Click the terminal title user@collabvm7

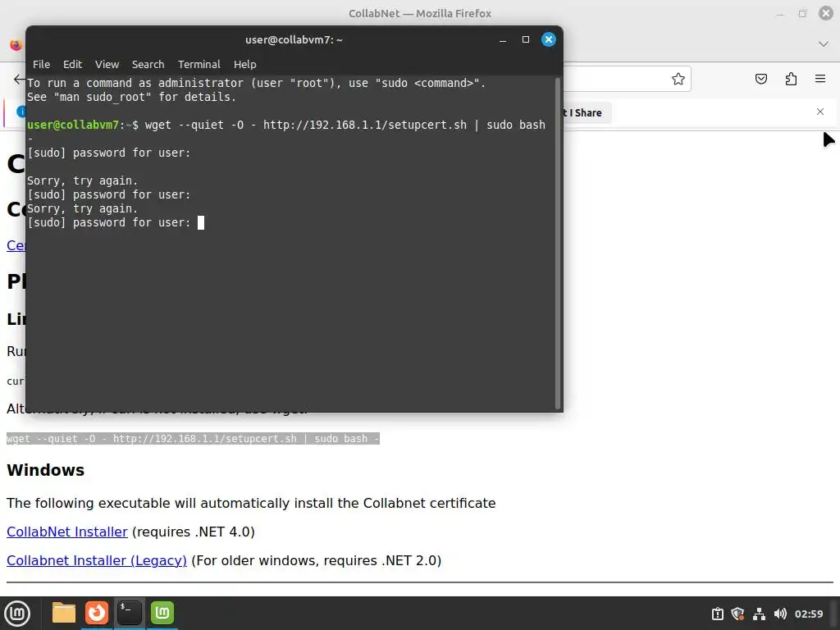294,39
